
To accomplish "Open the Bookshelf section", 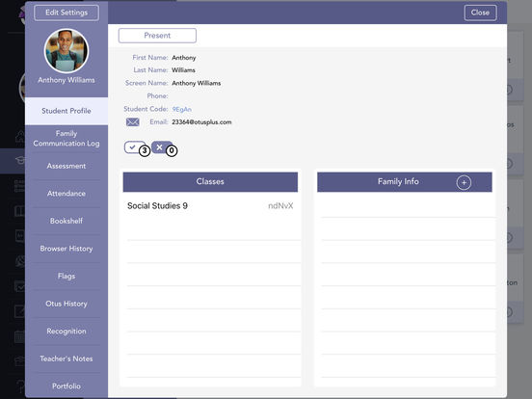I will coord(66,221).
